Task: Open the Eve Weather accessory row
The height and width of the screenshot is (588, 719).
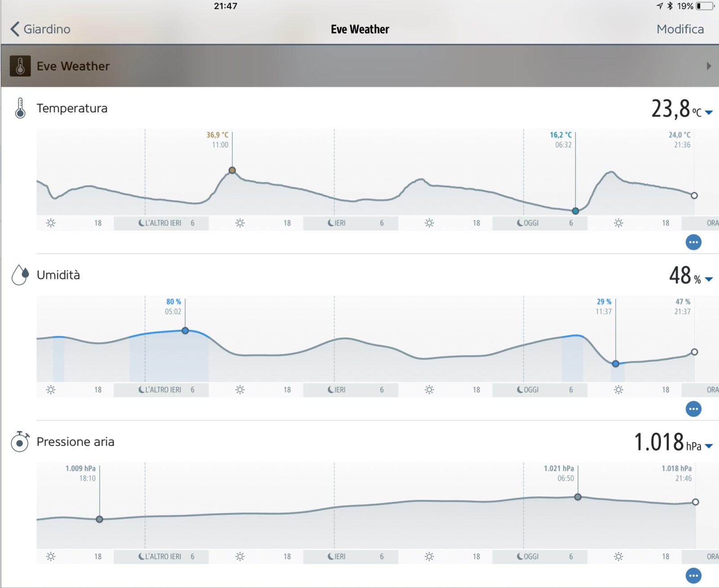Action: tap(359, 66)
